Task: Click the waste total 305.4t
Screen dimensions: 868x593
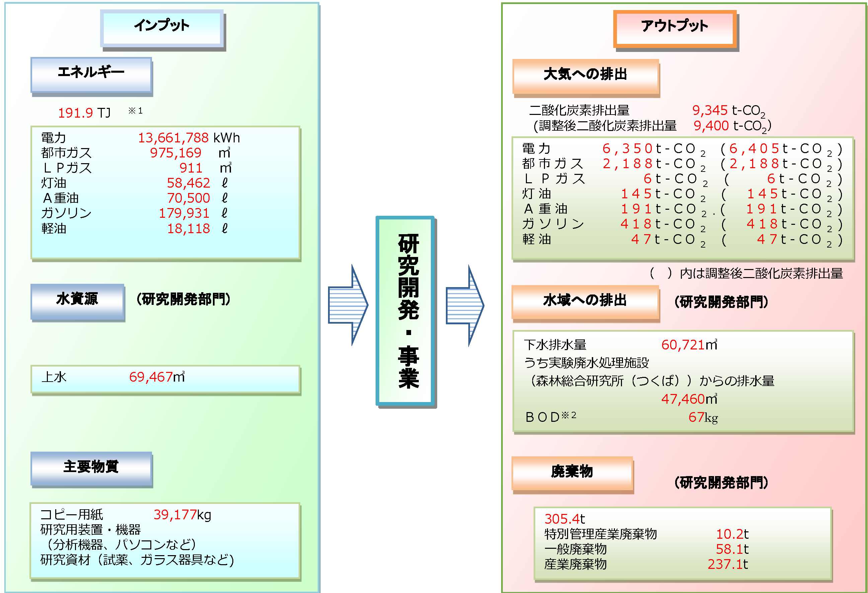Action: [564, 519]
